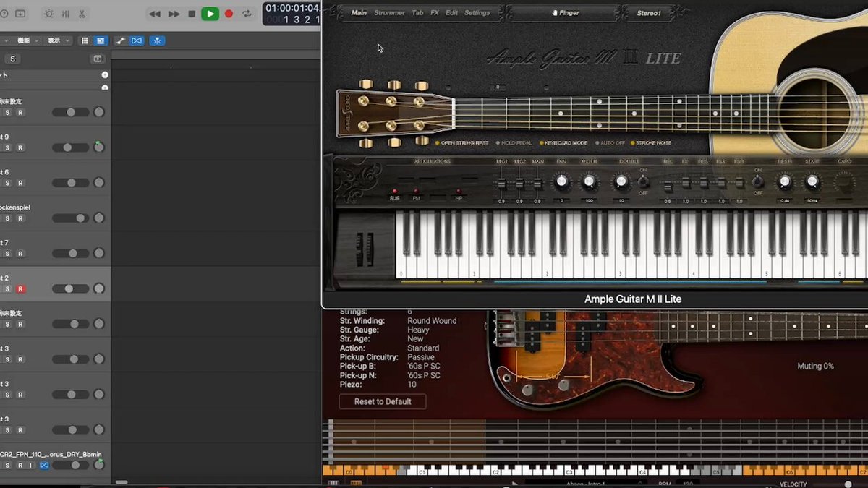Change the Round Wound string winding value
The height and width of the screenshot is (488, 868).
tap(432, 321)
